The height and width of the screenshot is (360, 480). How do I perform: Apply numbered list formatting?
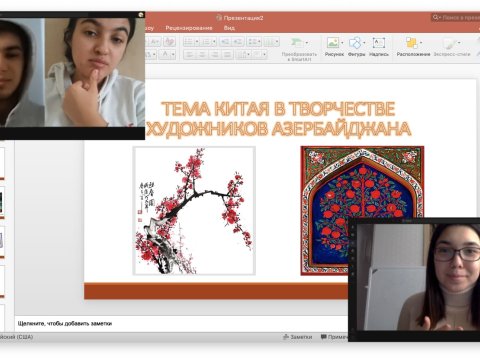206,42
